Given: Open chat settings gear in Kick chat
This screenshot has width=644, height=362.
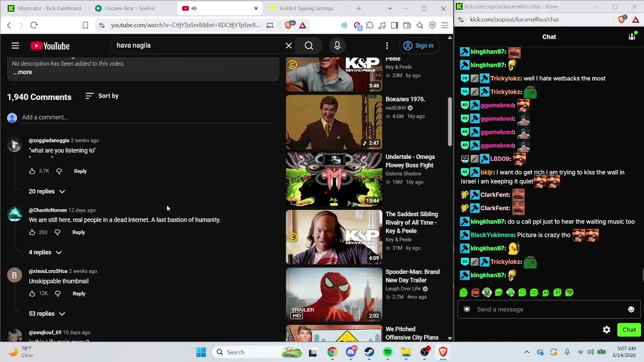Looking at the screenshot, I should coord(606,330).
